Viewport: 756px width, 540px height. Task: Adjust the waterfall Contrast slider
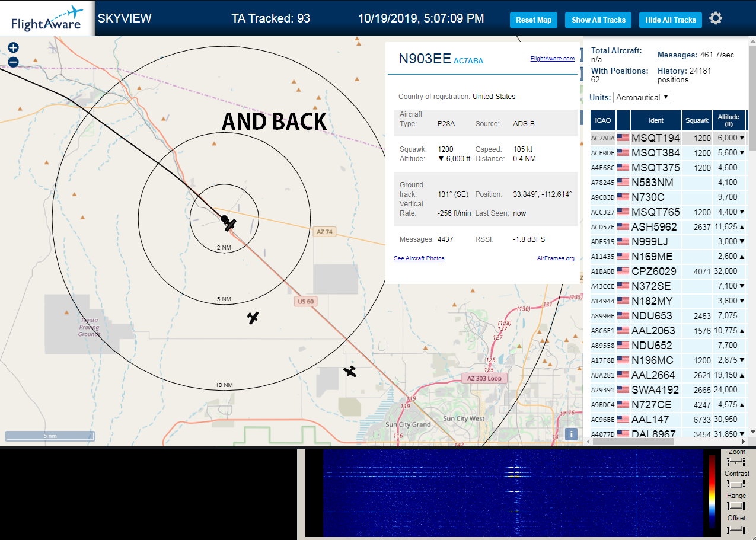click(736, 484)
